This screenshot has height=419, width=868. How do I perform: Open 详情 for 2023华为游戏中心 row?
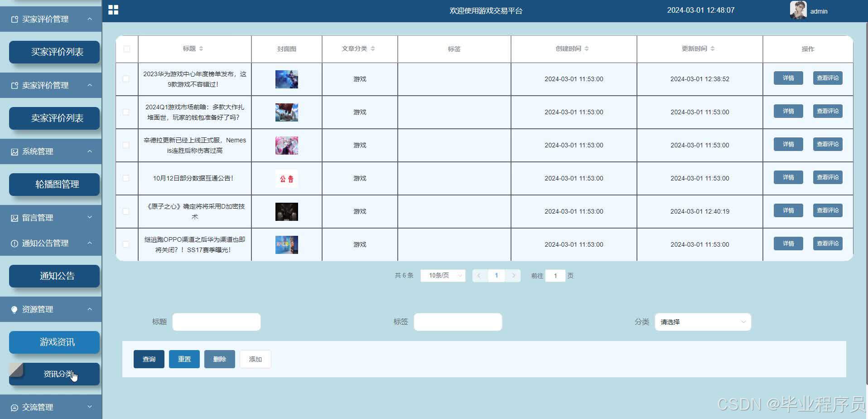click(x=788, y=78)
